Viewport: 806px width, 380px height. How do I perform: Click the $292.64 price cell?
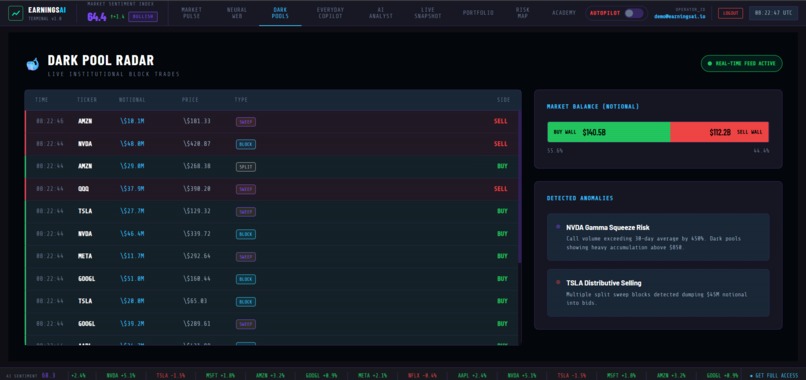[197, 256]
